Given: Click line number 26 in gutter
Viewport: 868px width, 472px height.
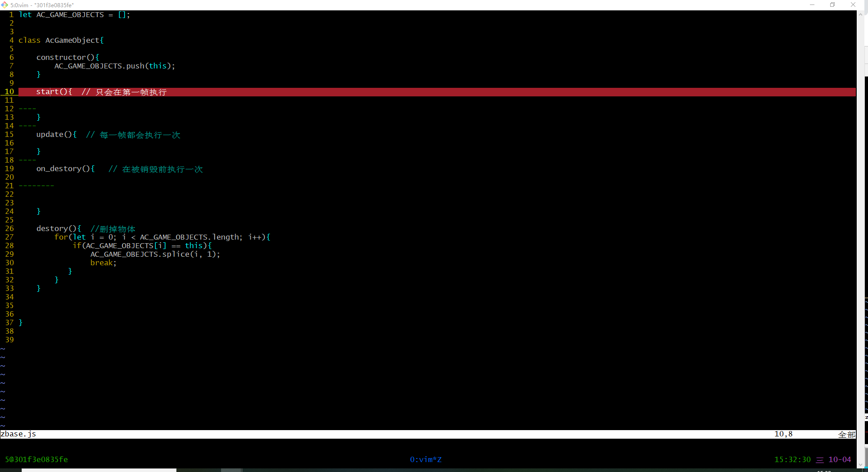Looking at the screenshot, I should coord(9,229).
